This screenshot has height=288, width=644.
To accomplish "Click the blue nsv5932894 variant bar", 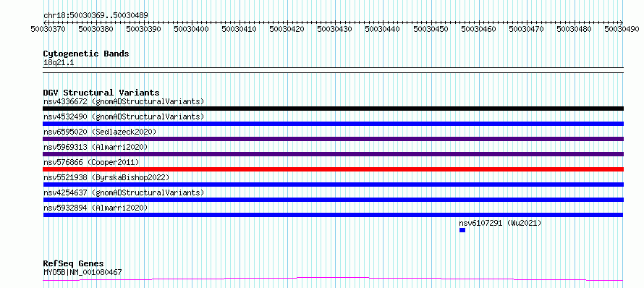I will tap(333, 215).
